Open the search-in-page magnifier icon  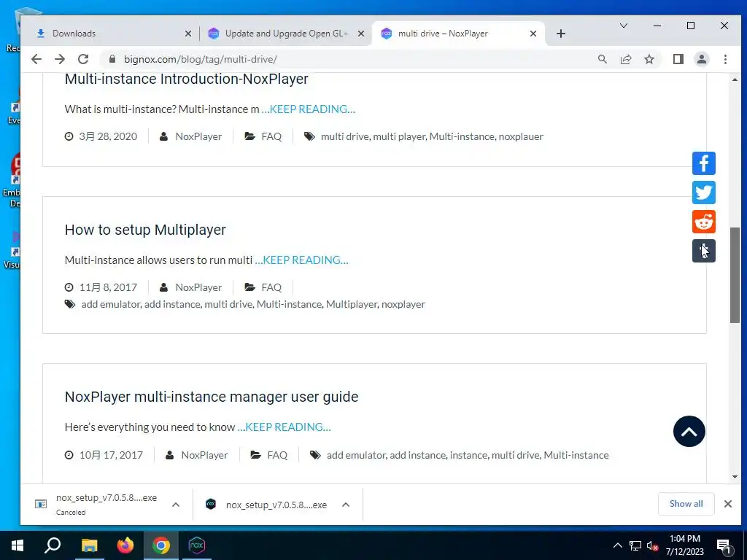pos(602,59)
